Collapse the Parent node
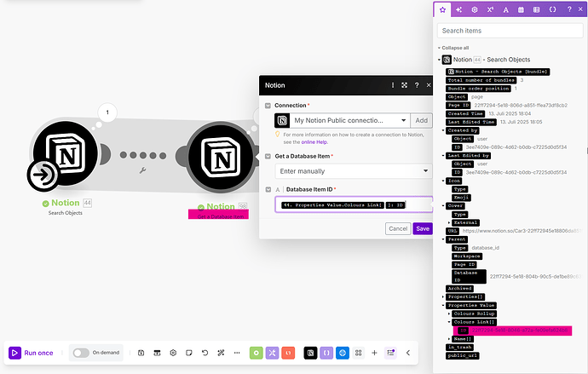 (x=443, y=239)
